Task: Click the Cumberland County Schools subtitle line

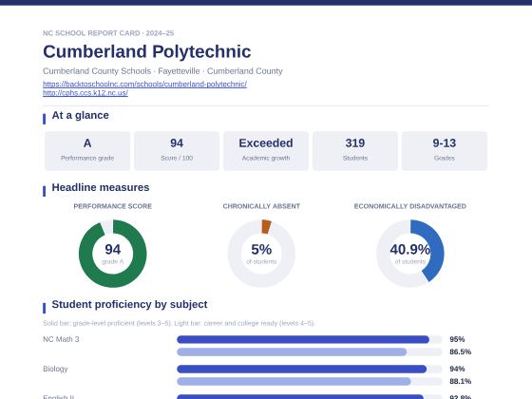Action: [x=162, y=71]
